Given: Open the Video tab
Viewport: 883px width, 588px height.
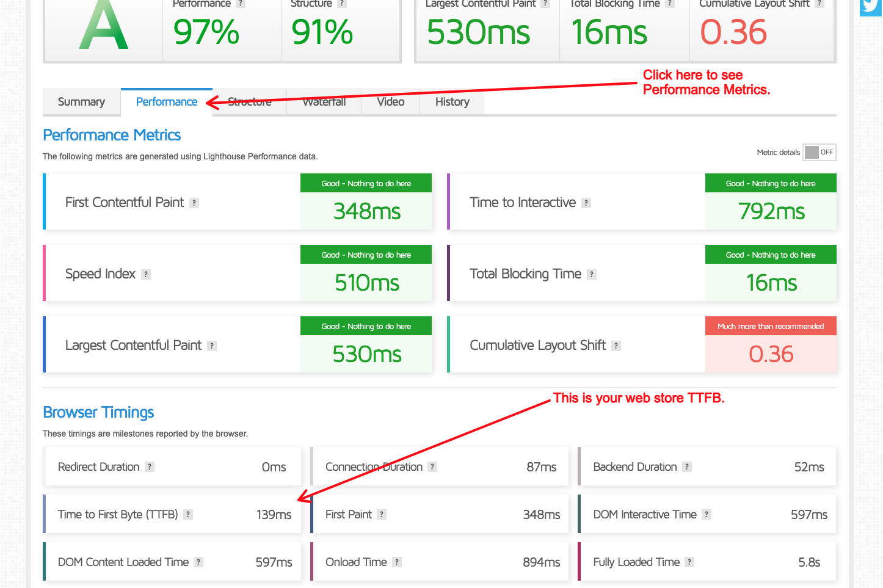Looking at the screenshot, I should click(x=390, y=102).
